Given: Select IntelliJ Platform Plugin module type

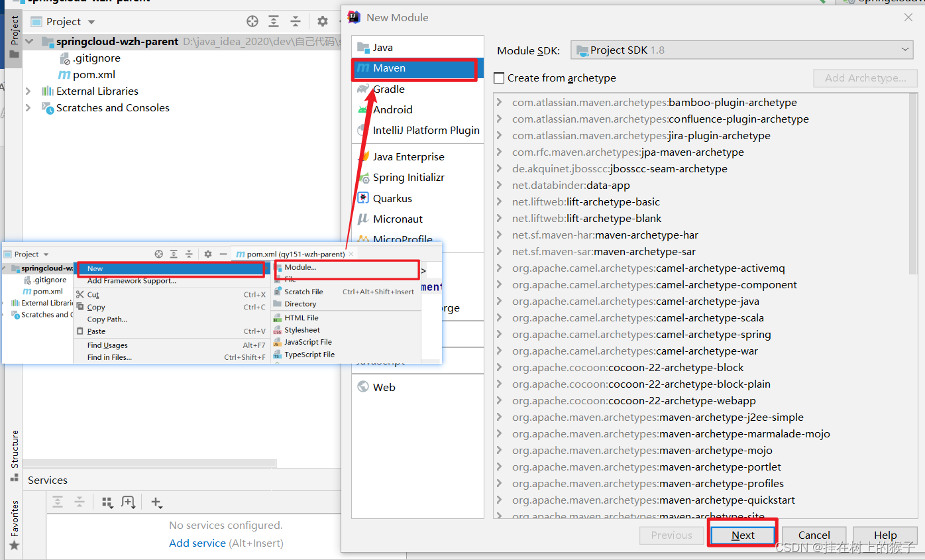Looking at the screenshot, I should click(x=417, y=130).
